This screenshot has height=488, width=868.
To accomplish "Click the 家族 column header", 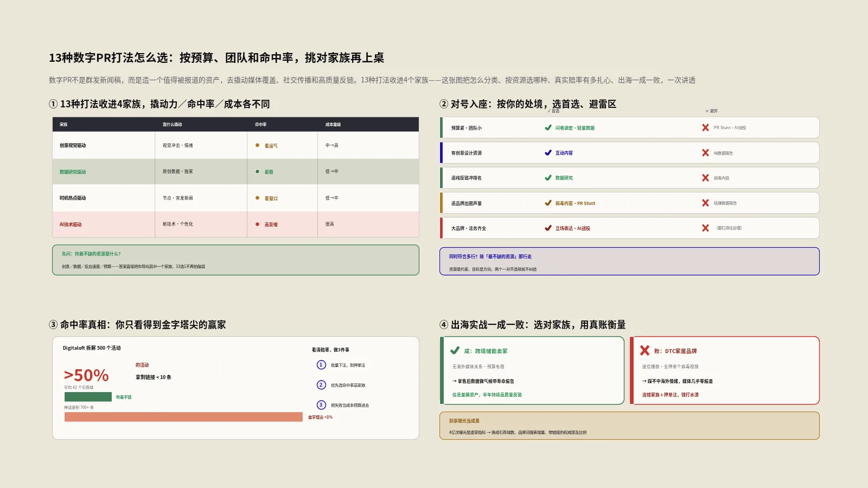I will (63, 125).
